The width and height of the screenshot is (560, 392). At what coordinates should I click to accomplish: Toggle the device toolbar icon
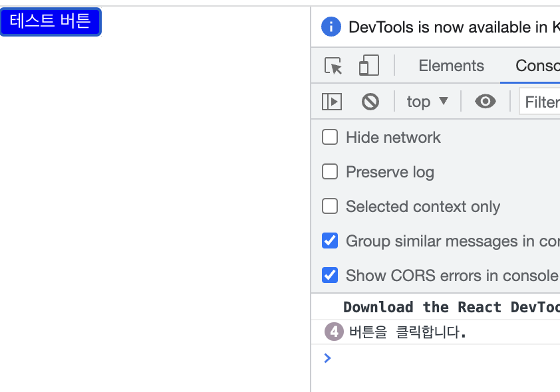pos(368,66)
